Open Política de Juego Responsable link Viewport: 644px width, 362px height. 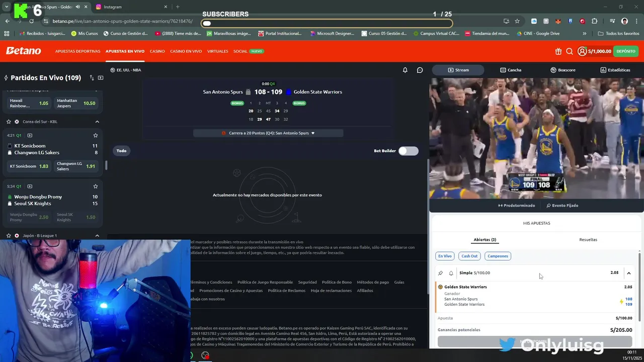pos(265,282)
